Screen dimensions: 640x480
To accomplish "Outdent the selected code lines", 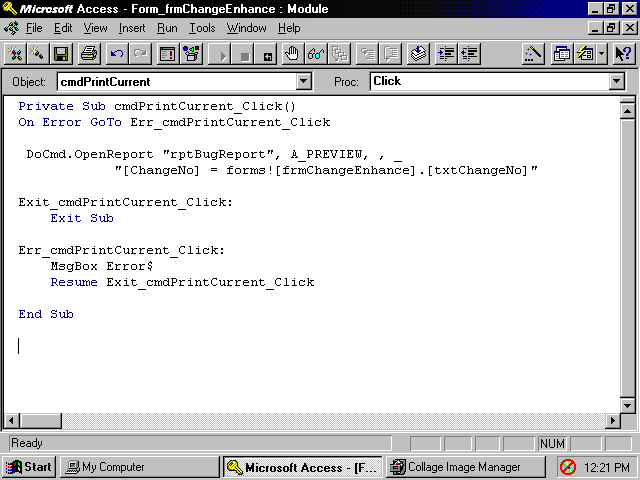I will [x=469, y=54].
